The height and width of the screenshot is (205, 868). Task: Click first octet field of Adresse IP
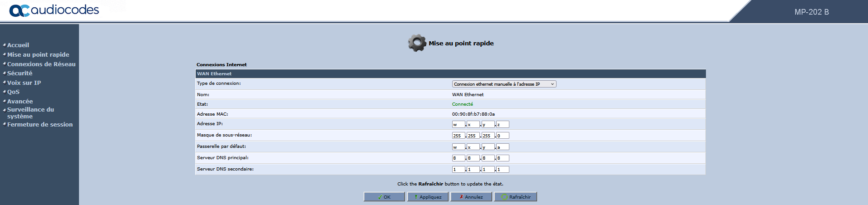[459, 124]
